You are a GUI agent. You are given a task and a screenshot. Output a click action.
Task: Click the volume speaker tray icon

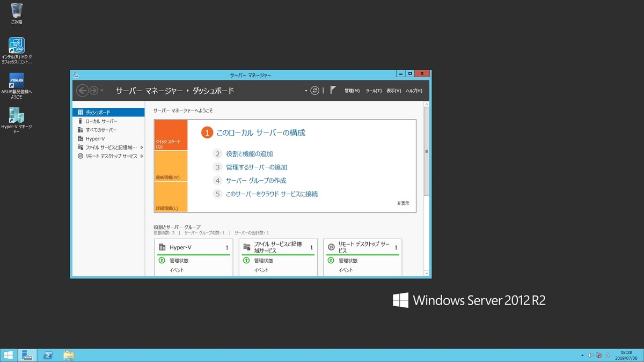(590, 356)
